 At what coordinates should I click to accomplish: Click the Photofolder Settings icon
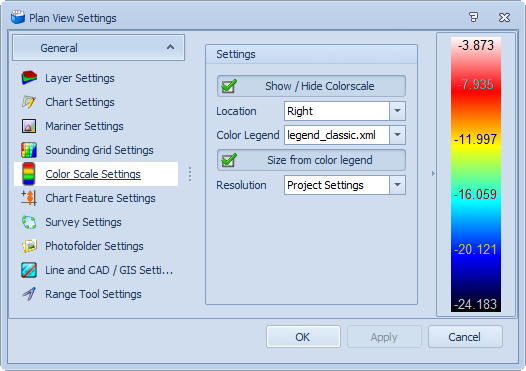click(x=29, y=246)
